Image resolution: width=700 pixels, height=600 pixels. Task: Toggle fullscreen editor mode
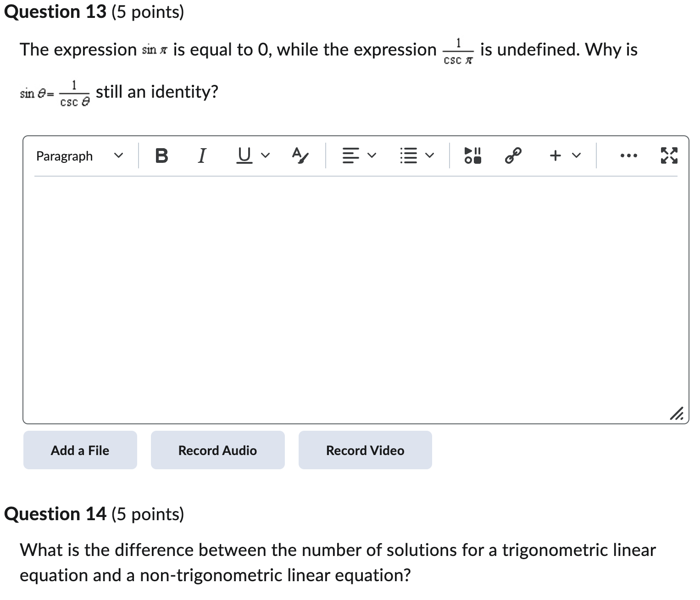click(669, 156)
